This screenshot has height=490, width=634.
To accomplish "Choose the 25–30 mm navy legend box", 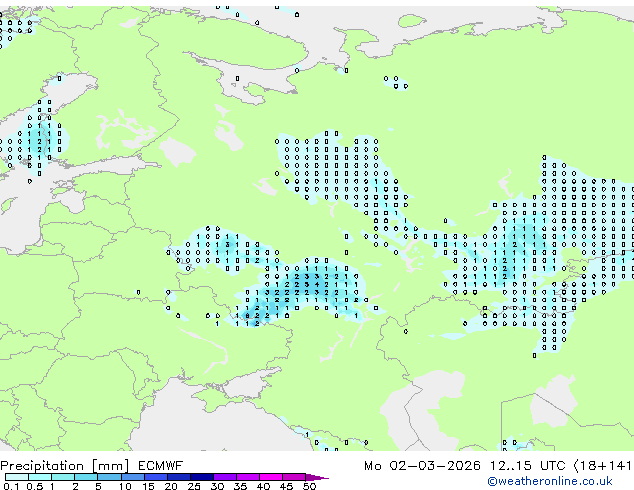I will click(201, 477).
